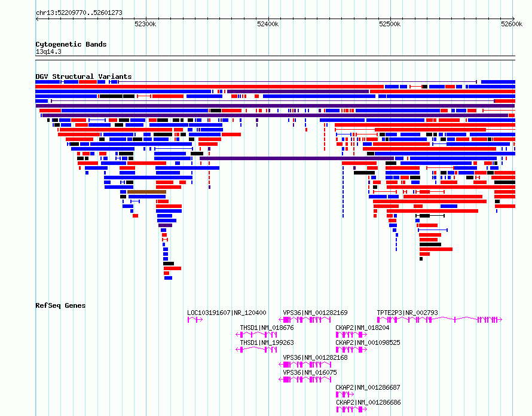Select the RefSeq Genes track title

tap(60, 305)
